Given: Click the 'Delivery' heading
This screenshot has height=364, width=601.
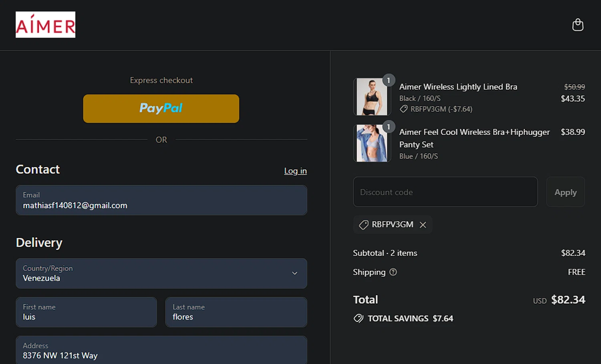Looking at the screenshot, I should pos(39,243).
